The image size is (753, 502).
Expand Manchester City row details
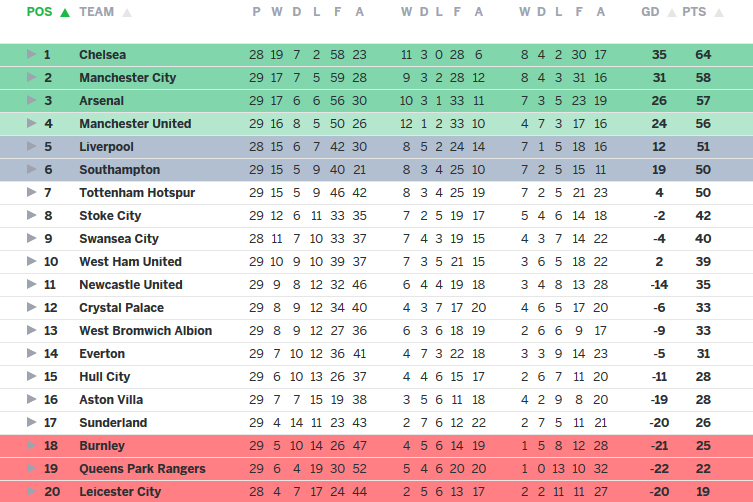coord(31,77)
